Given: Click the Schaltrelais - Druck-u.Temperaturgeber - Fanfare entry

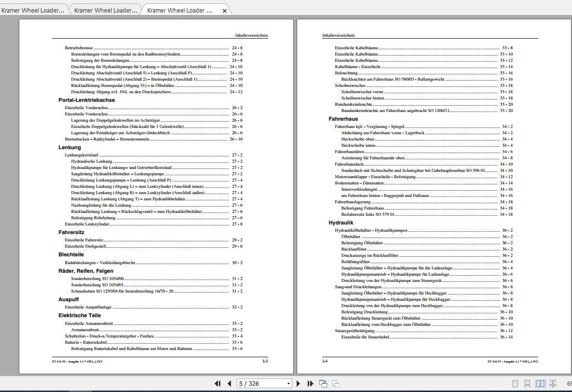Looking at the screenshot, I should pos(154,336).
